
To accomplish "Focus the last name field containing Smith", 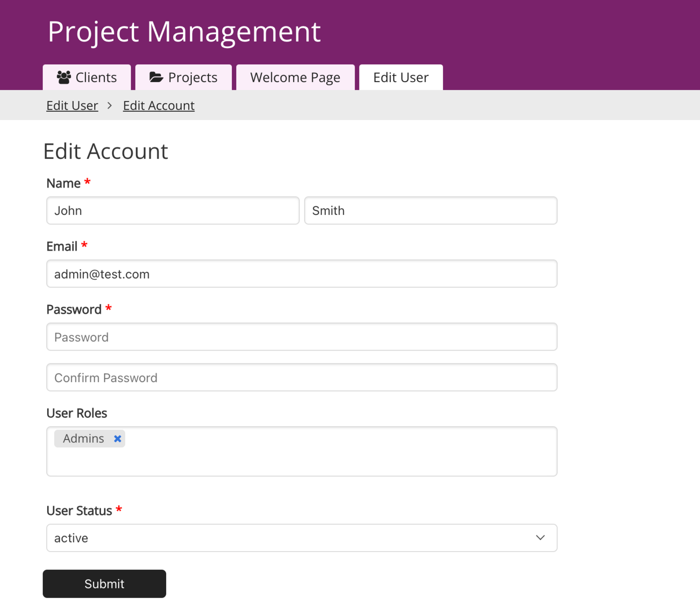I will coord(430,211).
